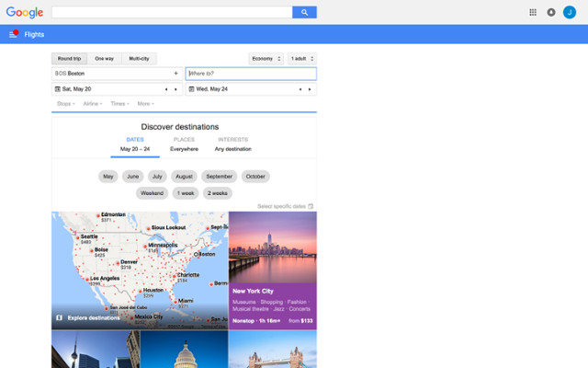Screen dimensions: 588x368
Task: Choose the September chip
Action: point(220,177)
